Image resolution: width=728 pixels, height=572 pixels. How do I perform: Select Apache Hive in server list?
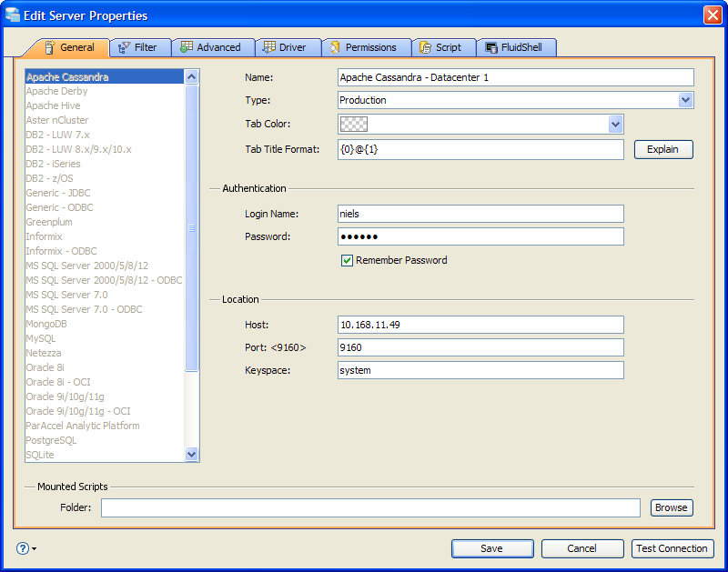(105, 105)
